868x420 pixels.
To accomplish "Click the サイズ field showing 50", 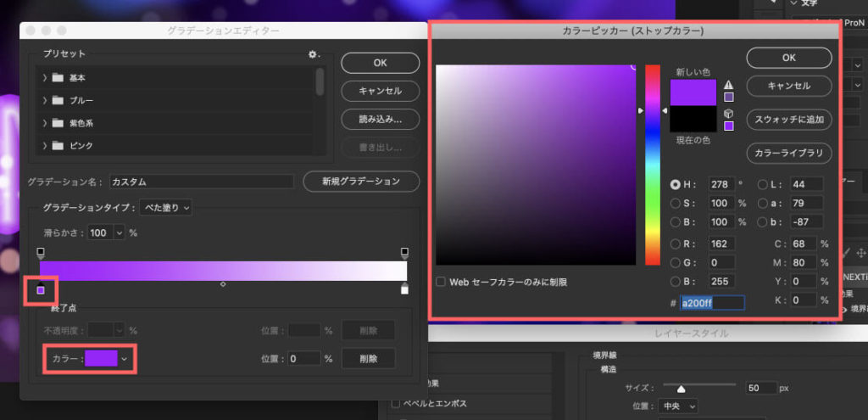I will [760, 388].
